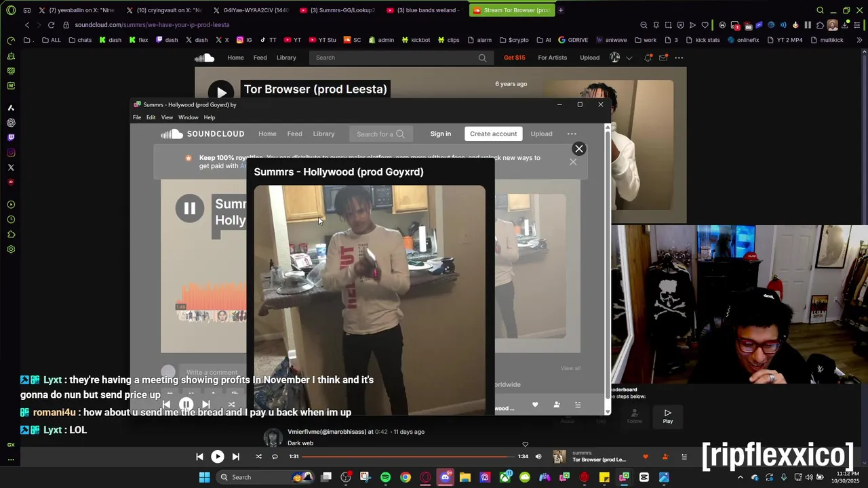Screen dimensions: 868x488
Task: Go to Home in the popup SoundCloud header
Action: 267,134
